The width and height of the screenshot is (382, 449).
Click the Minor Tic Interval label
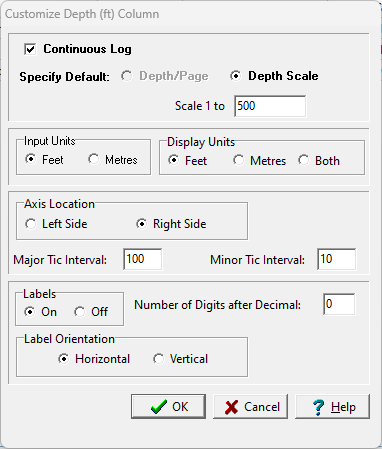pos(257,260)
